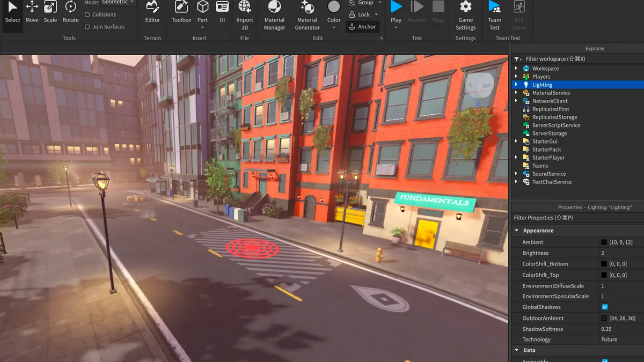Uncheck the GlobalShadows property
Image resolution: width=644 pixels, height=362 pixels.
click(605, 307)
